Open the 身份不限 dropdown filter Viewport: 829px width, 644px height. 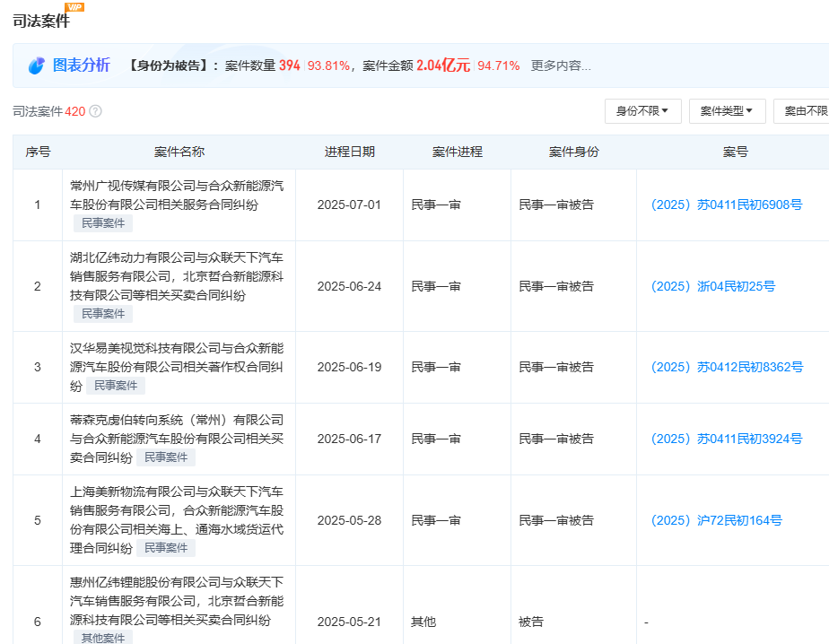pos(642,111)
